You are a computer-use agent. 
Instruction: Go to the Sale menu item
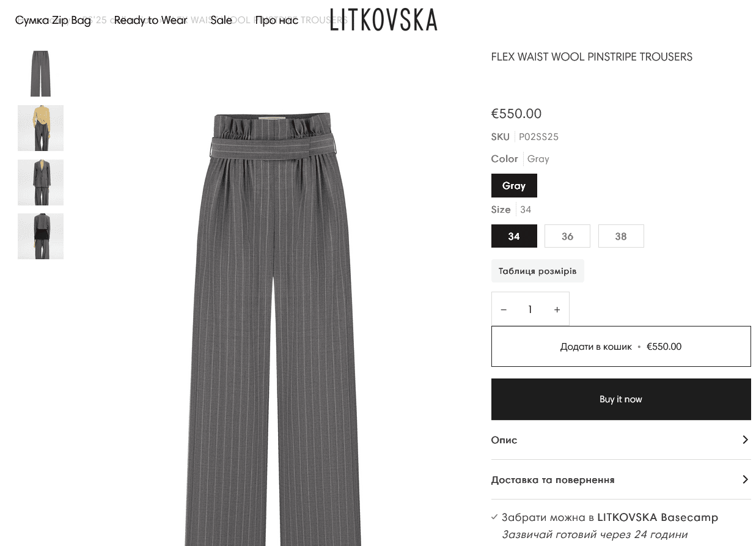pyautogui.click(x=221, y=20)
